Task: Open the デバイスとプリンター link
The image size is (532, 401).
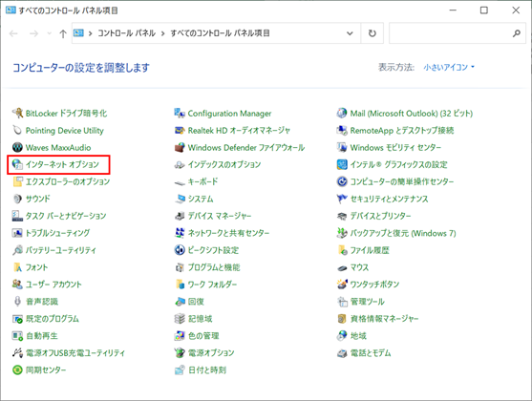Action: point(380,216)
